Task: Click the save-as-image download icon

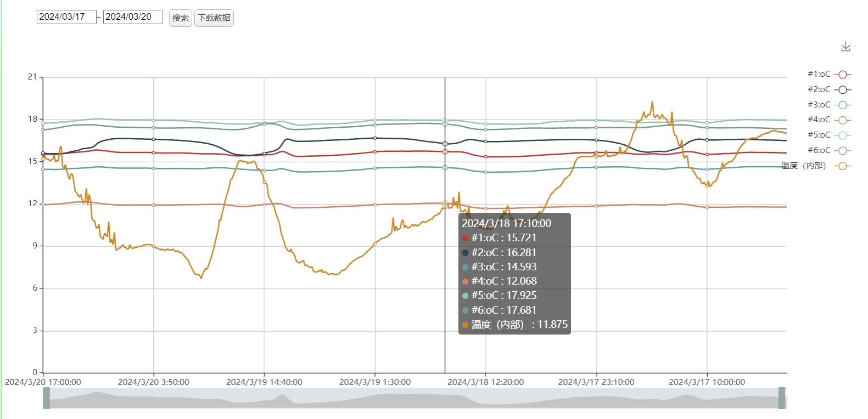Action: pyautogui.click(x=845, y=47)
